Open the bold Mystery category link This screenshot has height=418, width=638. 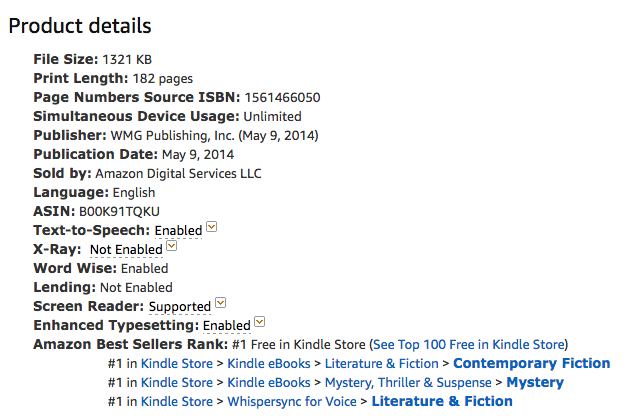[535, 383]
